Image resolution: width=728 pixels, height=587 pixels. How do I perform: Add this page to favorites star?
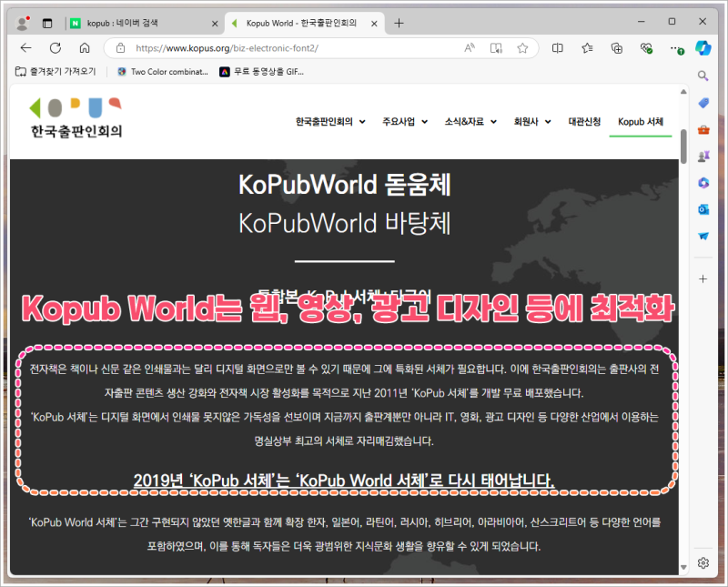(522, 48)
